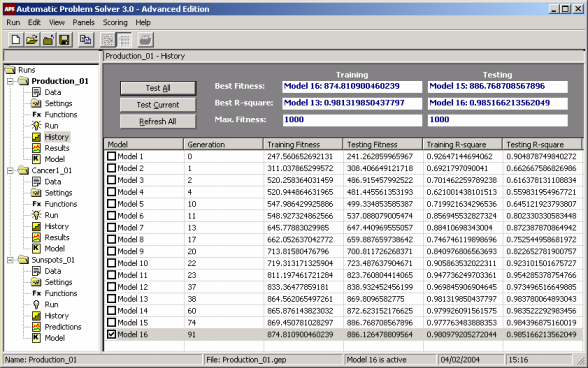Click the Training Max. Fitness field

[352, 120]
